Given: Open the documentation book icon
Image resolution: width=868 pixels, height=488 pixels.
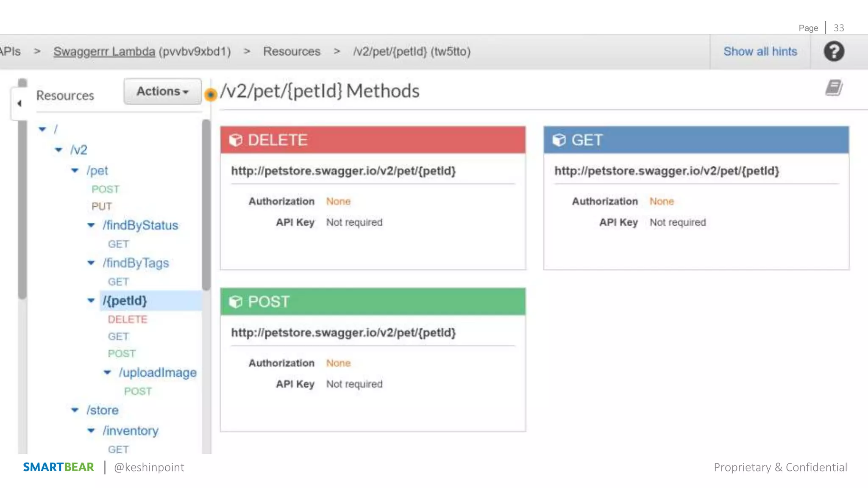Looking at the screenshot, I should click(x=834, y=88).
